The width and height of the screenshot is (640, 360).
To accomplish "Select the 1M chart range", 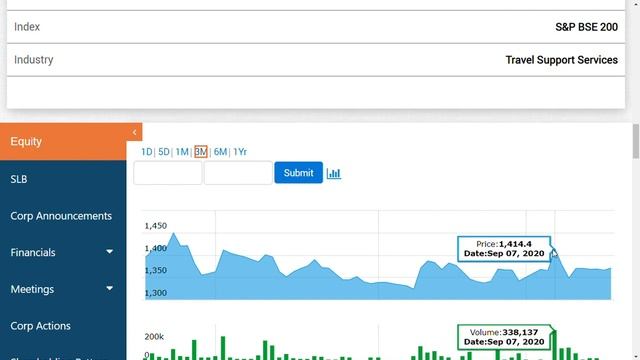I will pyautogui.click(x=182, y=152).
